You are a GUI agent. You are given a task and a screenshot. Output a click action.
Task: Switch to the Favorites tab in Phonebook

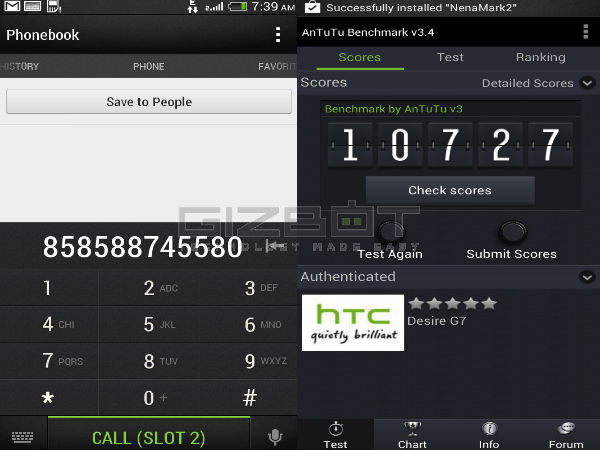tap(277, 67)
